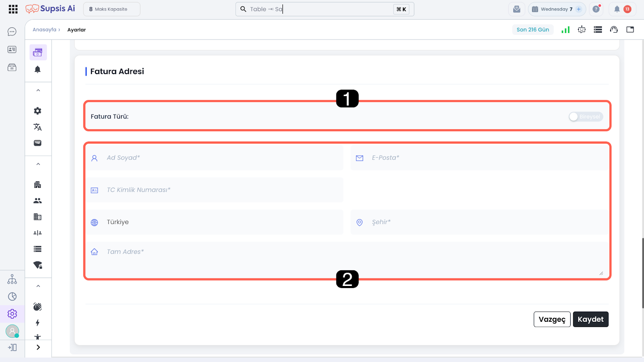Expand the sidebar with right arrow chevron
The height and width of the screenshot is (362, 644).
tap(38, 347)
